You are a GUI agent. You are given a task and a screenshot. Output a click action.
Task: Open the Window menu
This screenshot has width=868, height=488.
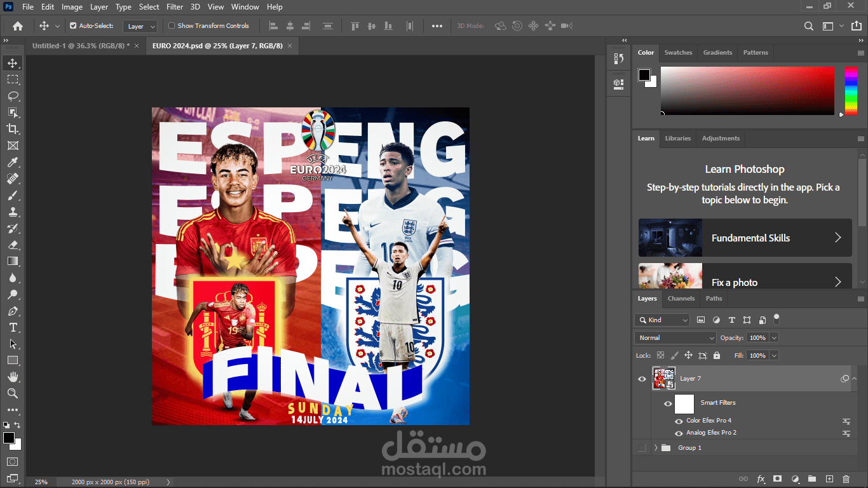245,7
